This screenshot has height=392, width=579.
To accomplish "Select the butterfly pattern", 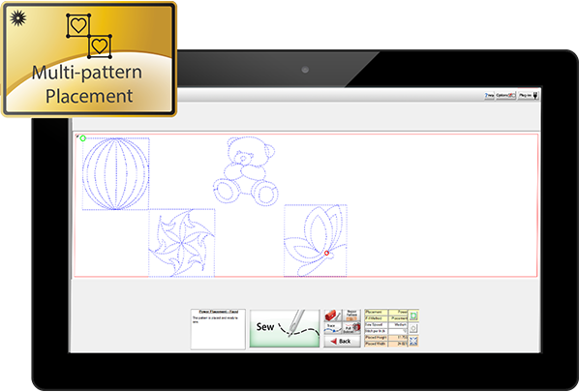I will [x=315, y=240].
